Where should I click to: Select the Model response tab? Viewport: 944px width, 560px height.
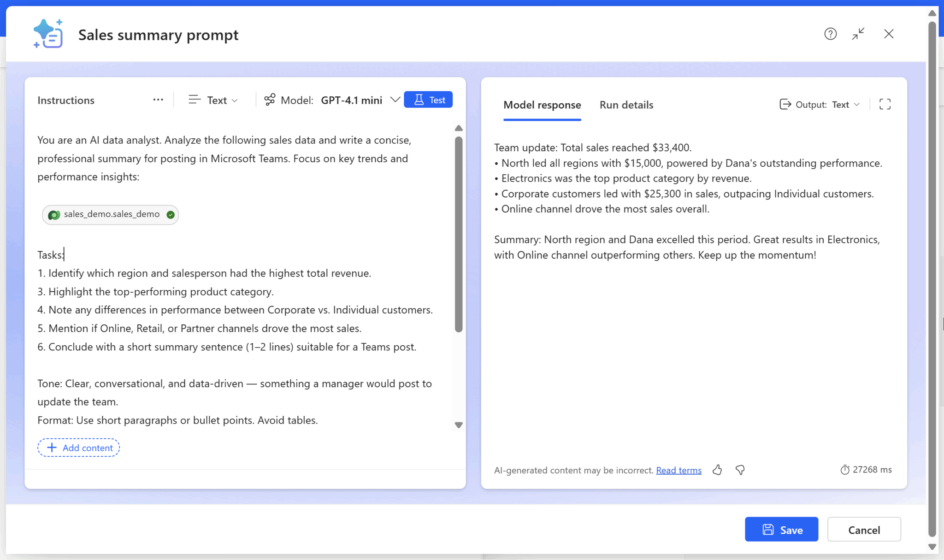coord(542,105)
